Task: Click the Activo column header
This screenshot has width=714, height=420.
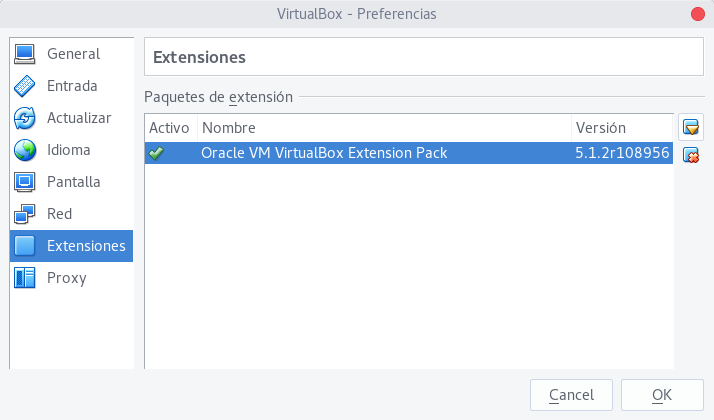Action: point(169,128)
